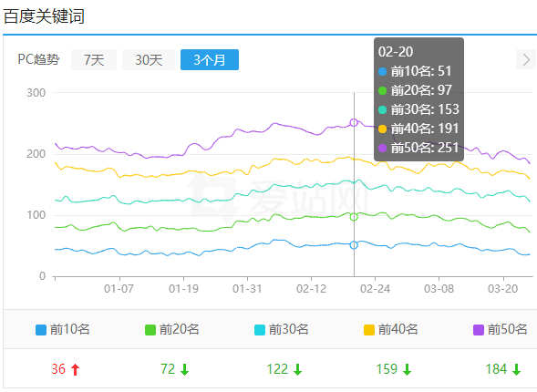537x392 pixels.
Task: Click the 100 y-axis label
Action: 36,215
